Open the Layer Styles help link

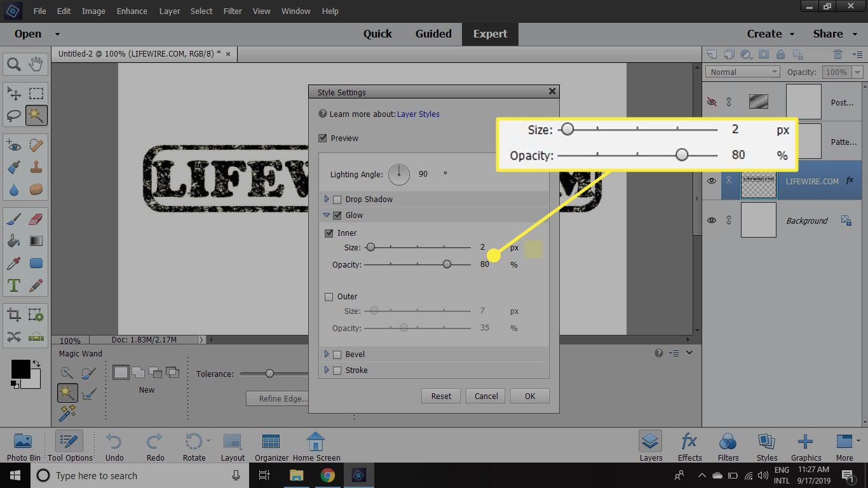tap(418, 114)
